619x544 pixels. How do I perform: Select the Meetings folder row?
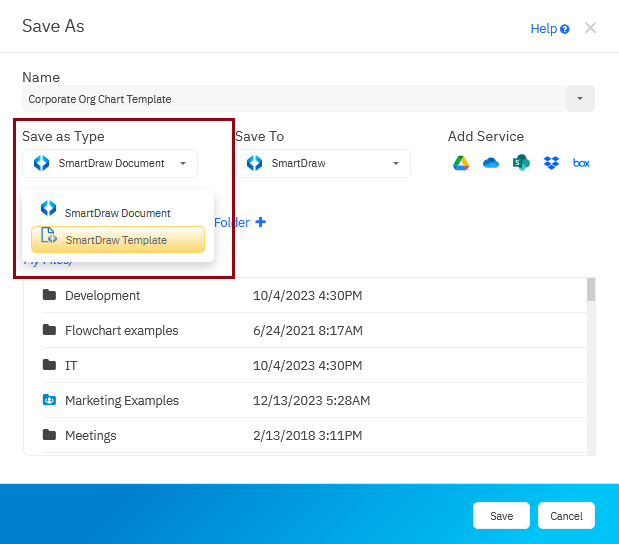90,435
